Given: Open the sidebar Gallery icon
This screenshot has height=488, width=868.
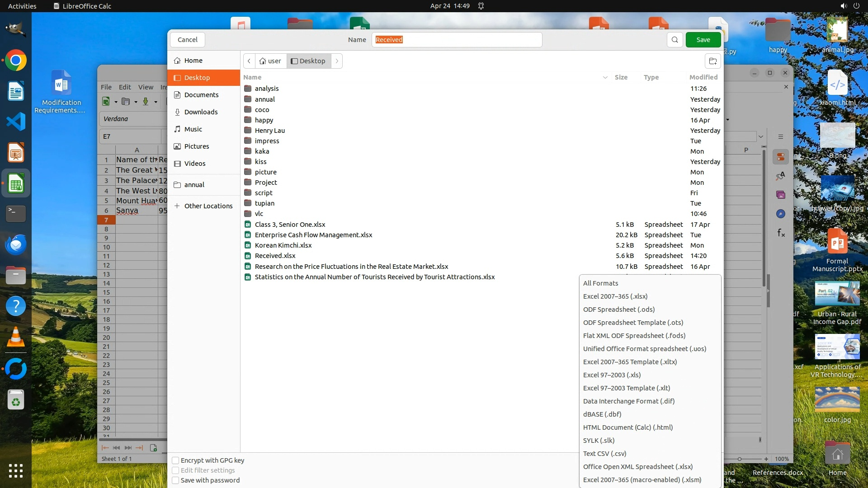Looking at the screenshot, I should (781, 195).
